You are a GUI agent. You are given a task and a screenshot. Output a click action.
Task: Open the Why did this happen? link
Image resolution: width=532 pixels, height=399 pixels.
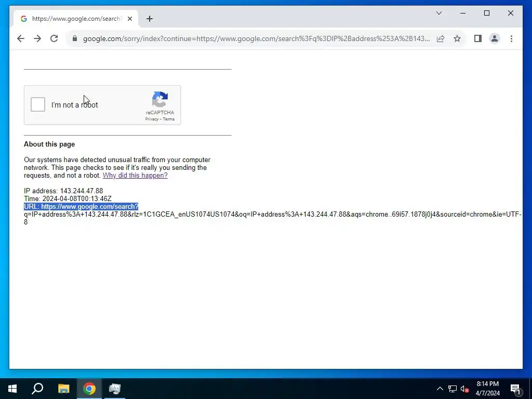point(135,176)
